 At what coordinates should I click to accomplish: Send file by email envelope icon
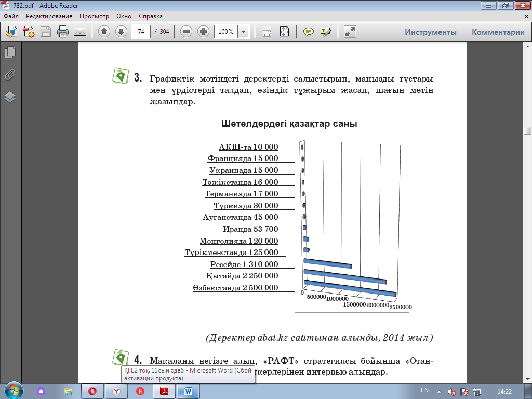point(80,32)
